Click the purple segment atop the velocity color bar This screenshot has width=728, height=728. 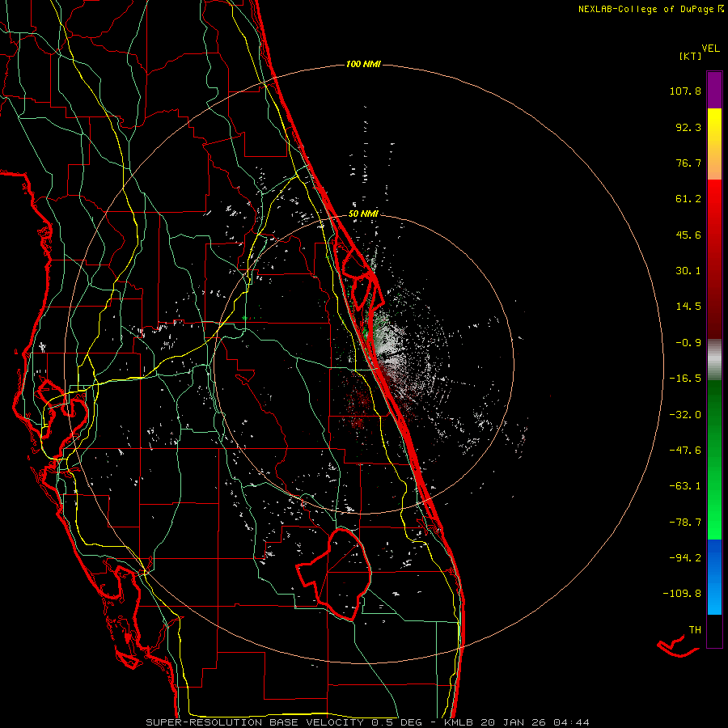click(x=714, y=90)
